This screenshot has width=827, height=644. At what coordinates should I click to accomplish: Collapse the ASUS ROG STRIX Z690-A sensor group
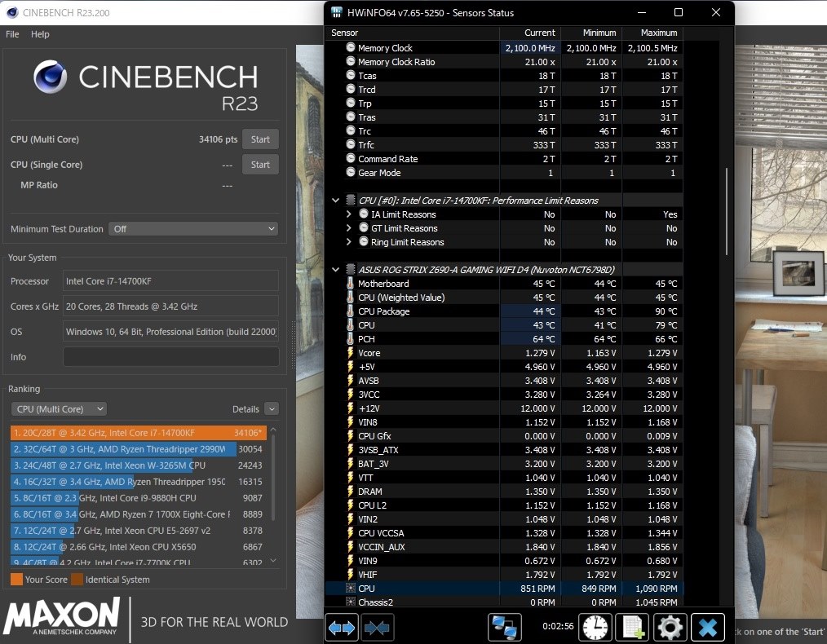[335, 269]
